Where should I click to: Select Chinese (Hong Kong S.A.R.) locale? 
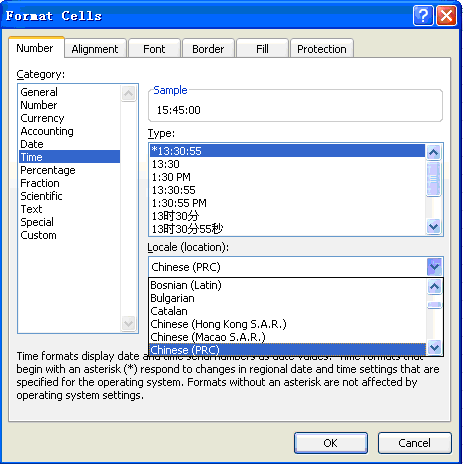click(287, 324)
